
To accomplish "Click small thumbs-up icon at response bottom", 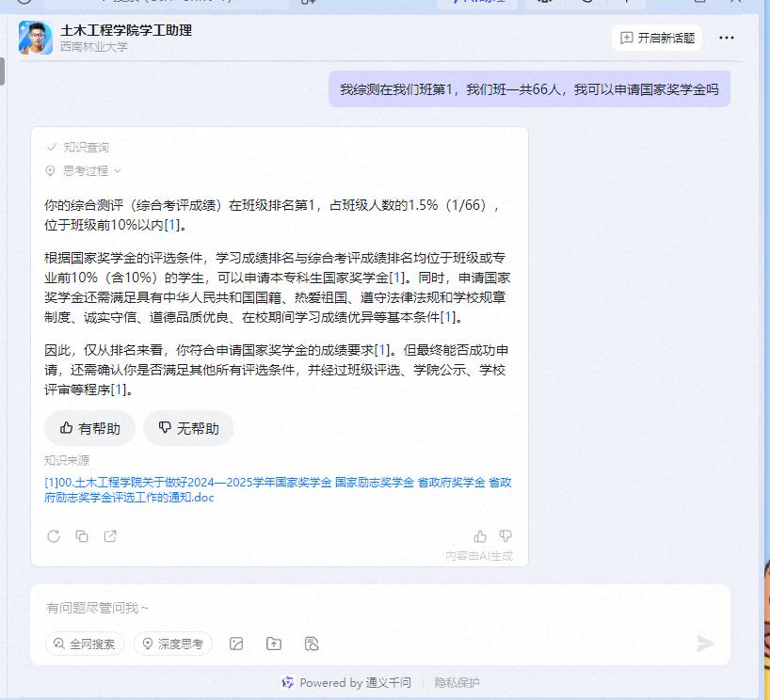I will click(x=480, y=536).
